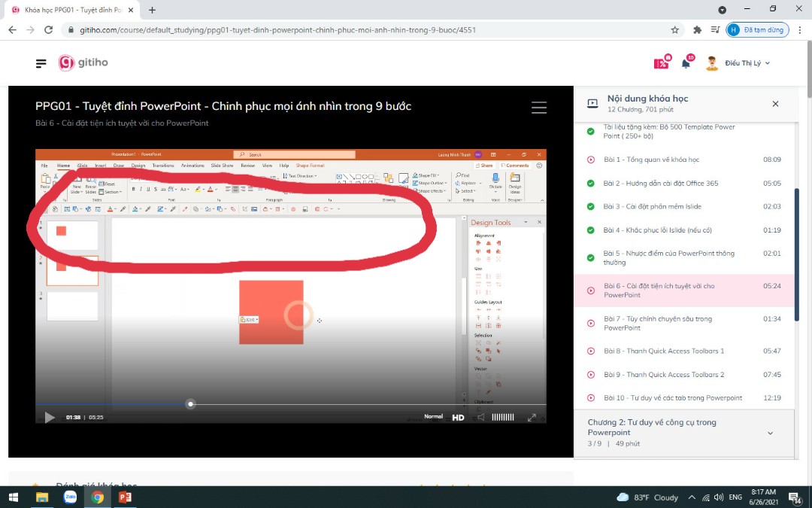Image resolution: width=812 pixels, height=508 pixels.
Task: Open video chapter list menu icon
Action: point(538,108)
